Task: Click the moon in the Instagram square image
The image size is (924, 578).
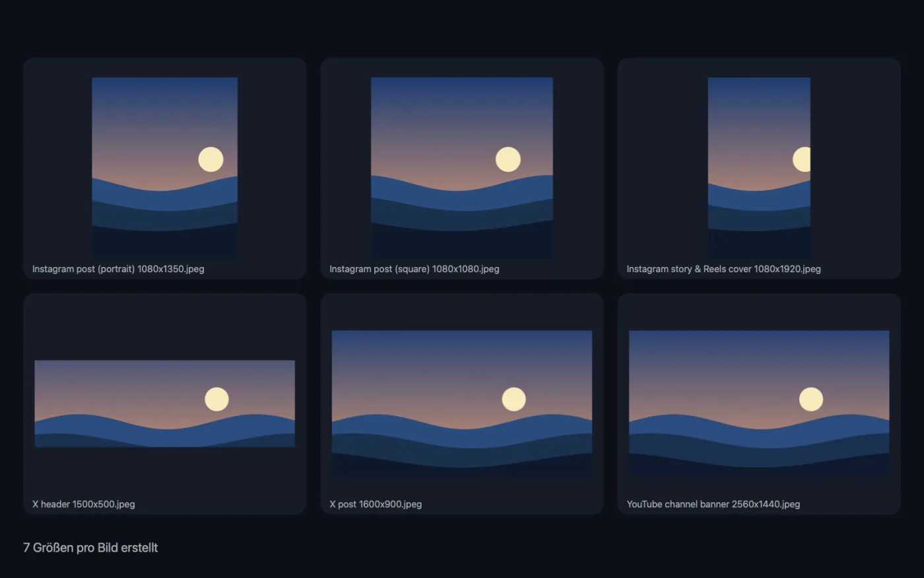Action: [x=508, y=159]
